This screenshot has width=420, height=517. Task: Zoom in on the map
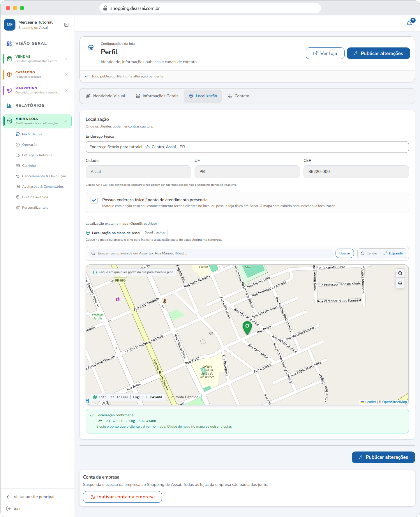(400, 273)
